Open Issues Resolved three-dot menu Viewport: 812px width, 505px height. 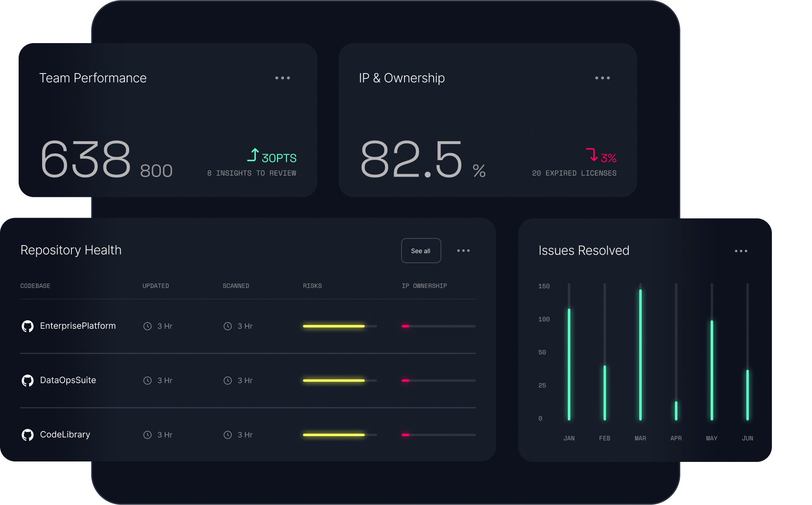tap(741, 251)
